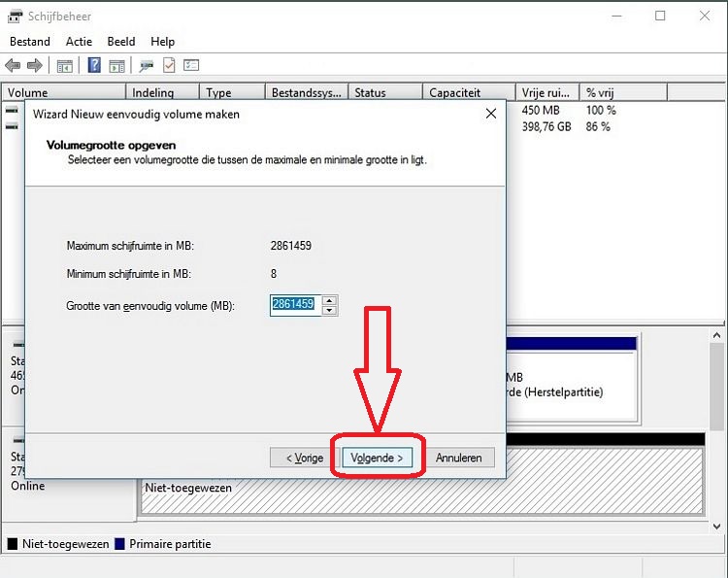Viewport: 728px width, 578px height.
Task: Click the 'Volumegrootte opgeven' heading
Action: [111, 145]
